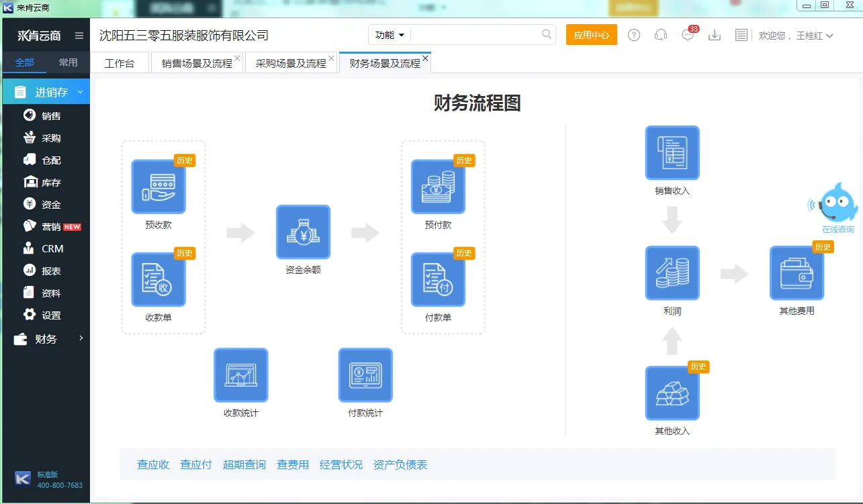Open the 付款单 payment order icon
Screen dimensions: 863x504
pos(438,279)
